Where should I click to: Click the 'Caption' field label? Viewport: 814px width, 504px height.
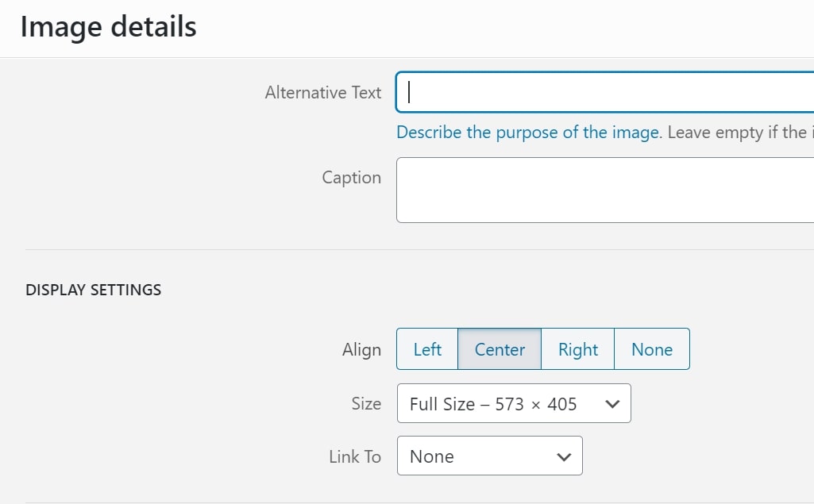click(x=351, y=178)
